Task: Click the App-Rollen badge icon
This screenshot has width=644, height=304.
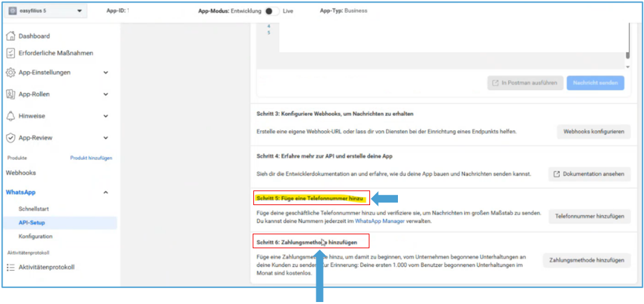Action: [11, 94]
